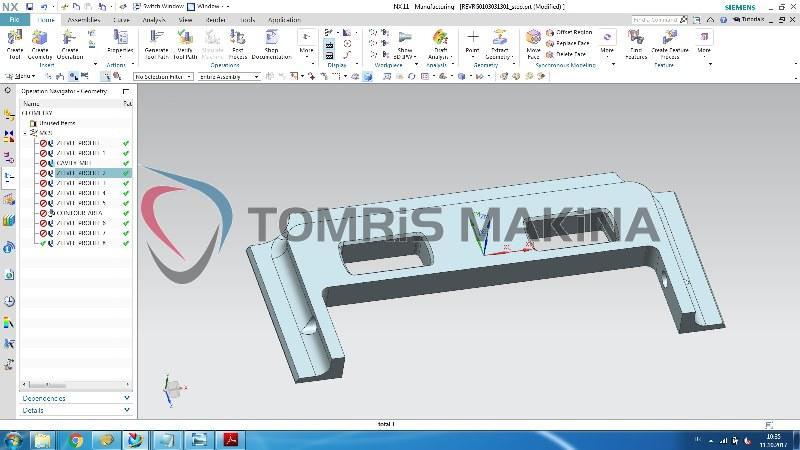Image resolution: width=800 pixels, height=450 pixels.
Task: Open the File menu
Action: click(x=14, y=20)
